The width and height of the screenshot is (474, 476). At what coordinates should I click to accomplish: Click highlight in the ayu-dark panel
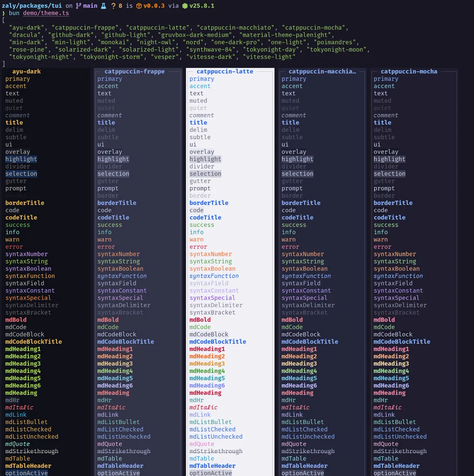click(x=21, y=159)
